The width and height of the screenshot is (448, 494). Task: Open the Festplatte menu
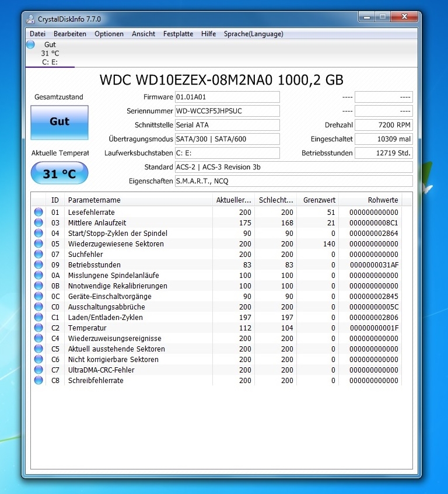[178, 34]
